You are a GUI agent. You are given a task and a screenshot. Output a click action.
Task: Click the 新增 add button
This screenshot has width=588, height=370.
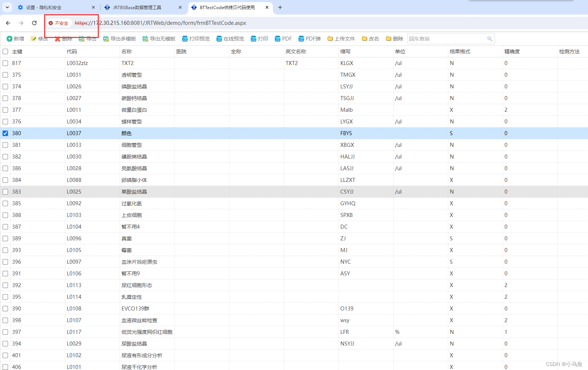coord(15,39)
